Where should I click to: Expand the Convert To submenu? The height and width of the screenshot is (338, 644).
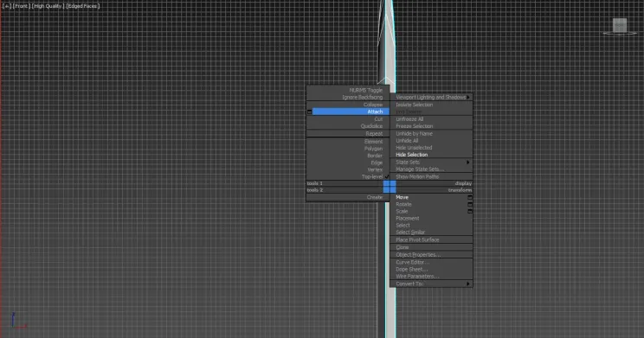pos(431,284)
